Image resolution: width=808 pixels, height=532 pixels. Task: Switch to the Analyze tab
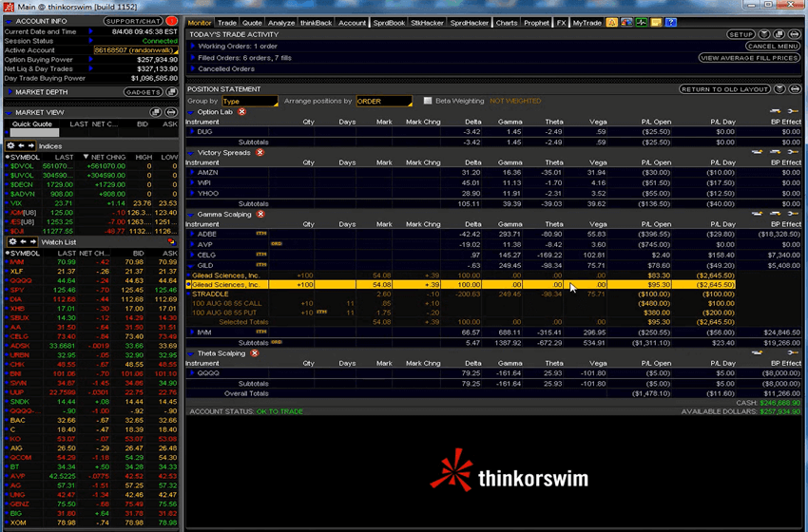(281, 23)
